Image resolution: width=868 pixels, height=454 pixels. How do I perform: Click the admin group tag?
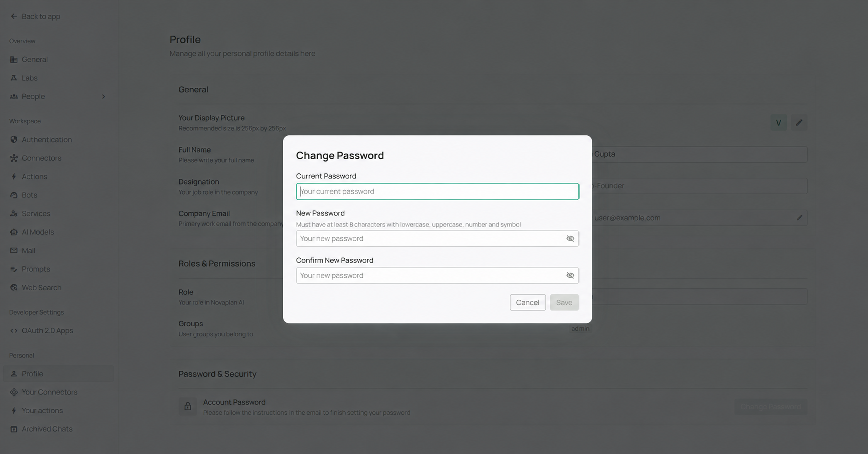581,329
